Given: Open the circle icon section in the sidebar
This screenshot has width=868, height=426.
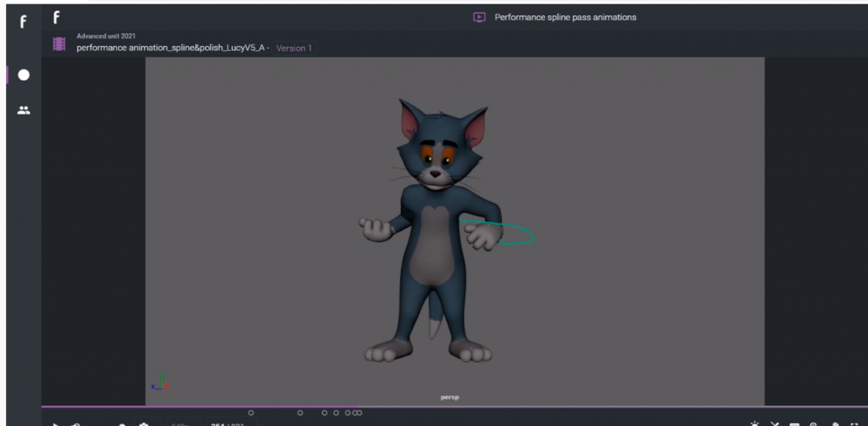Looking at the screenshot, I should click(x=23, y=75).
